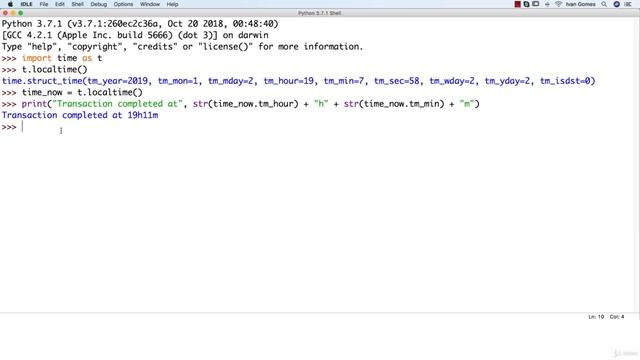The image size is (640, 360).
Task: Click the print statement's "Transaction completed at" string
Action: pyautogui.click(x=117, y=104)
